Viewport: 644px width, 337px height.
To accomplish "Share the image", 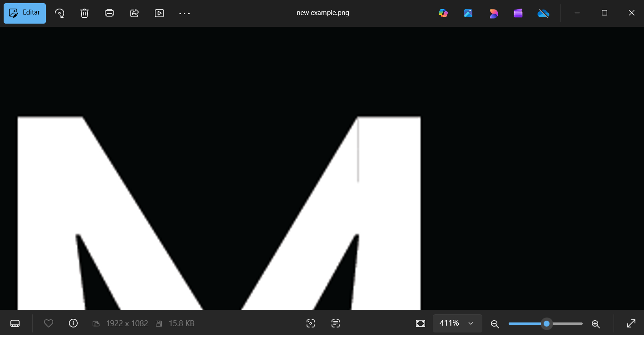I will tap(134, 13).
